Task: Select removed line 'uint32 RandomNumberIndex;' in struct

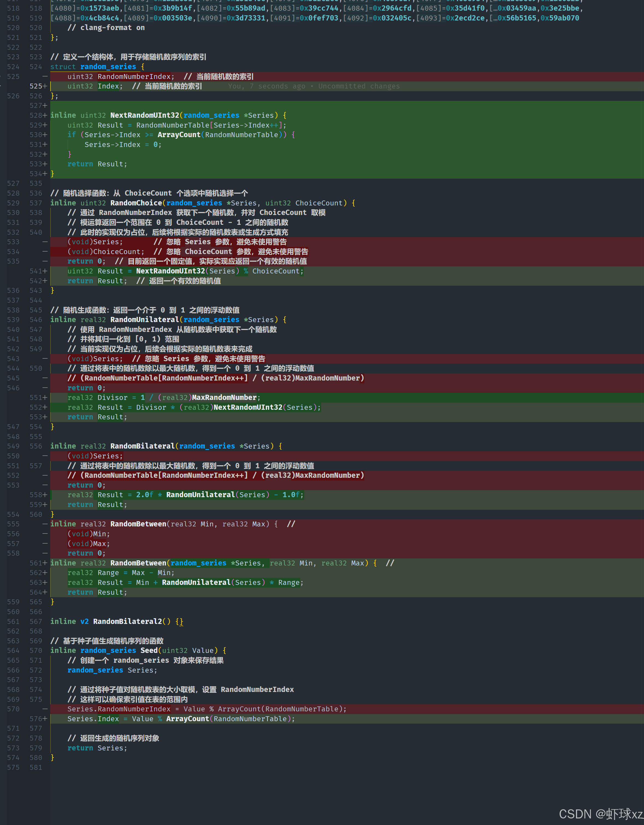Action: tap(121, 77)
